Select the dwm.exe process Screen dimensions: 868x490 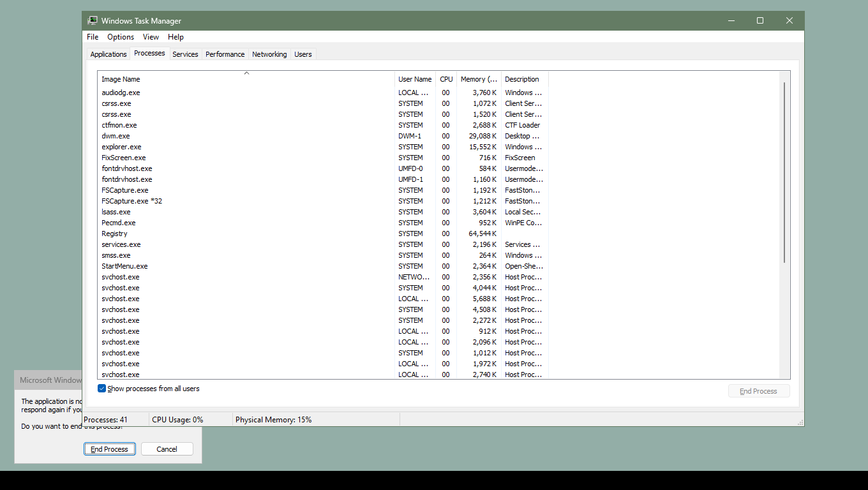click(323, 136)
